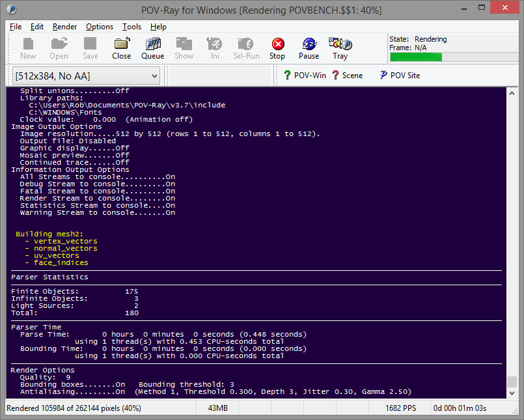Image resolution: width=524 pixels, height=420 pixels.
Task: Click the Save toolbar icon
Action: [x=90, y=48]
